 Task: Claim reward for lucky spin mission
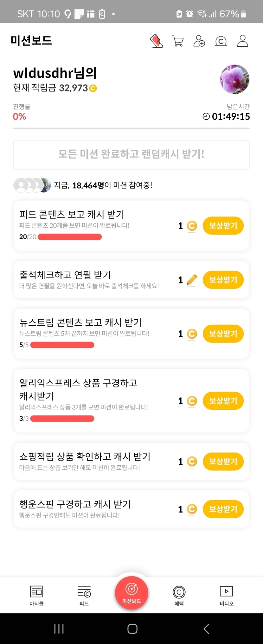coord(223,509)
